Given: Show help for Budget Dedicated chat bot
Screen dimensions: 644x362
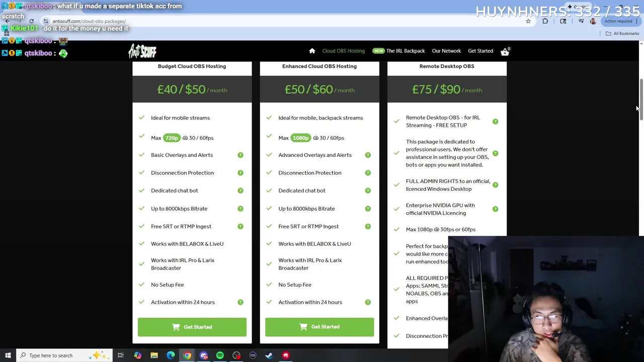Looking at the screenshot, I should [240, 191].
